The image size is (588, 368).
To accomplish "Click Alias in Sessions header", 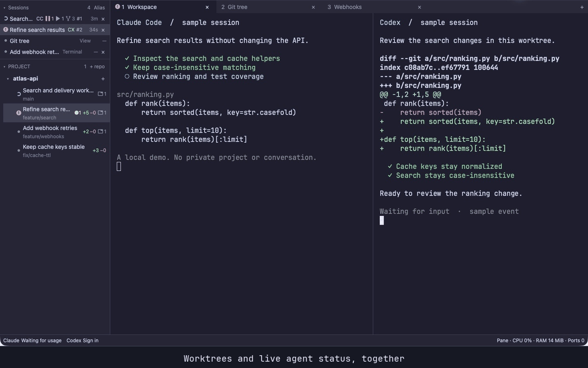I will click(99, 7).
